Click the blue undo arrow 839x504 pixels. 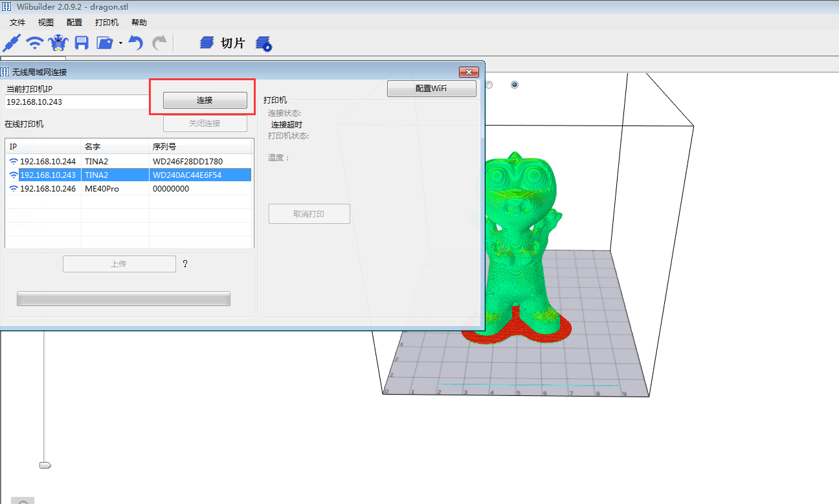click(135, 43)
